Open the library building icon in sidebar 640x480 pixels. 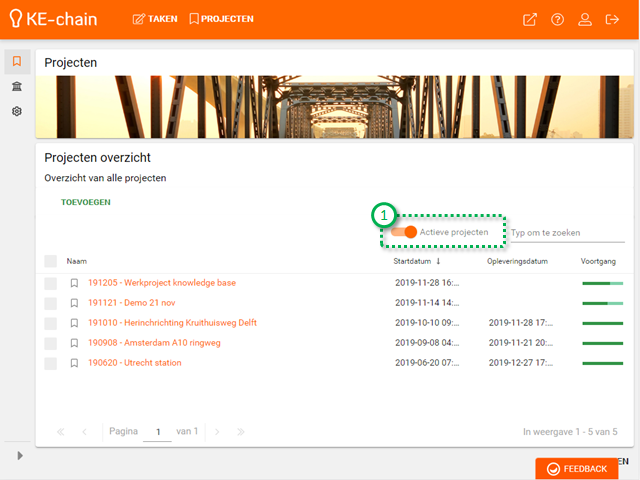tap(17, 87)
